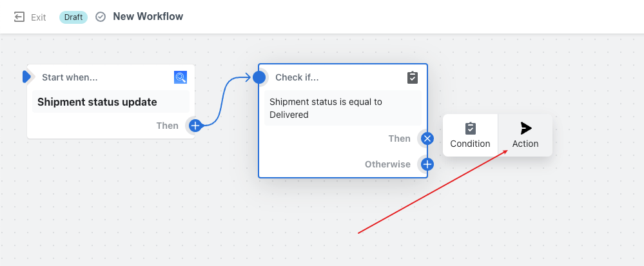This screenshot has width=644, height=266.
Task: Add a step to the Otherwise branch
Action: tap(427, 165)
